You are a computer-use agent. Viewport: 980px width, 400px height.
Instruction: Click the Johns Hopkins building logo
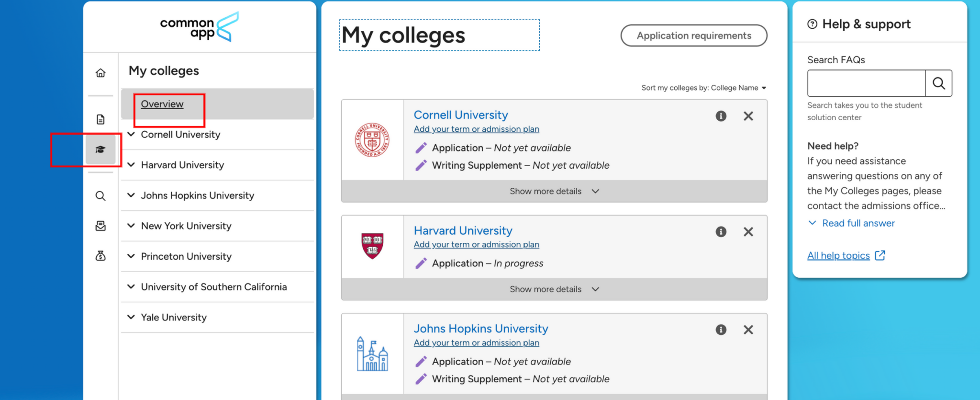click(372, 354)
